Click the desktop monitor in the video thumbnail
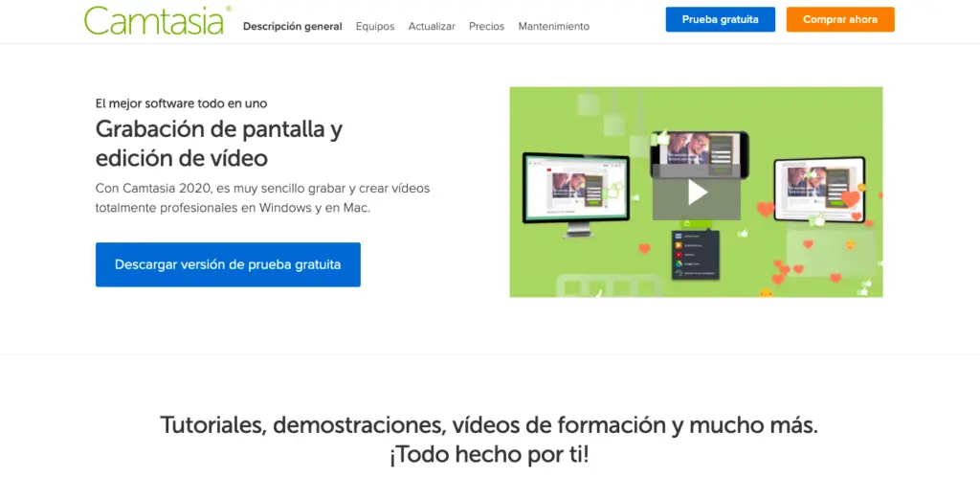This screenshot has width=980, height=501. click(575, 194)
